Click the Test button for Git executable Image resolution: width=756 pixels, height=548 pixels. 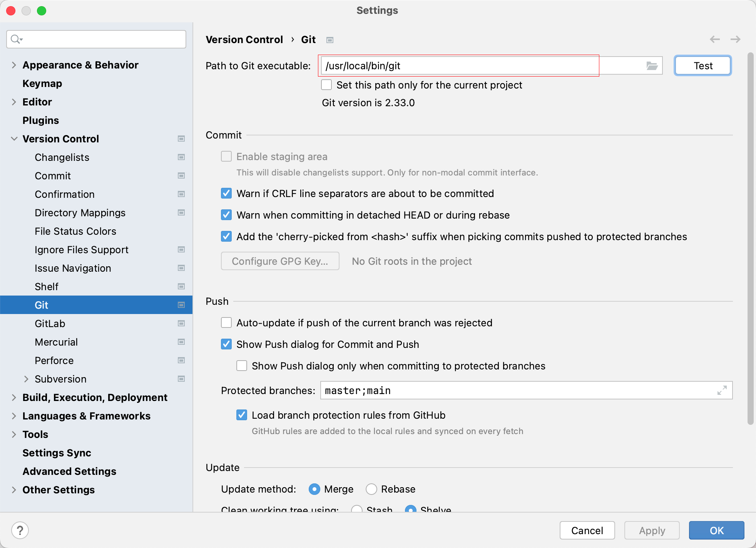702,66
